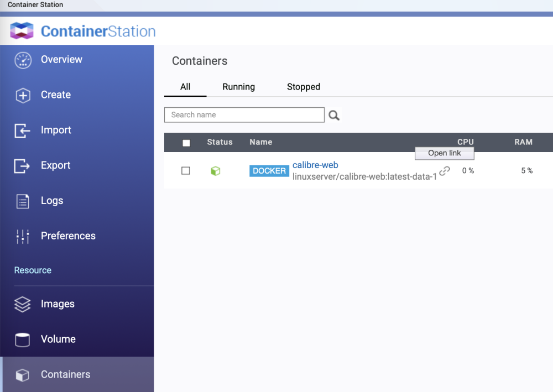The image size is (553, 392).
Task: Open the Import menu item
Action: (x=77, y=130)
